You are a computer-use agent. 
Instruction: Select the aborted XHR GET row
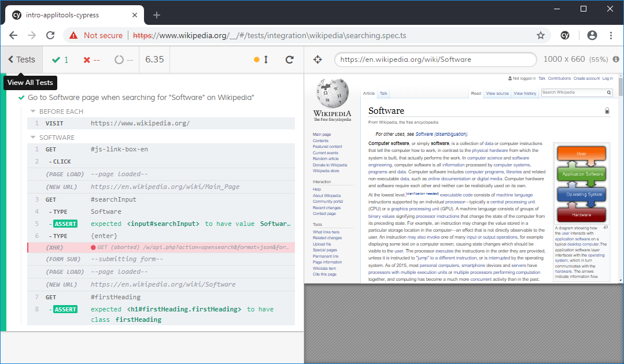(x=161, y=247)
